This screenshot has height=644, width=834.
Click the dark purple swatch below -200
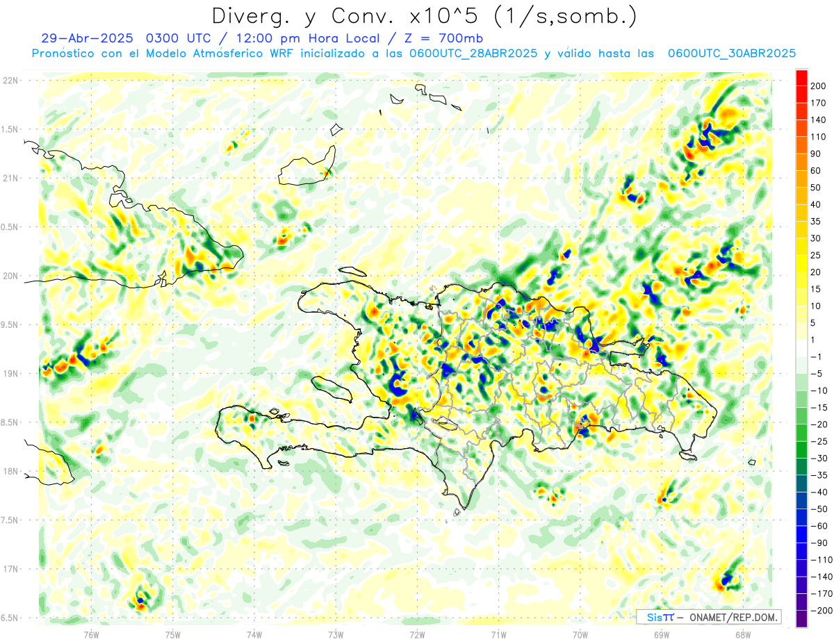801,619
